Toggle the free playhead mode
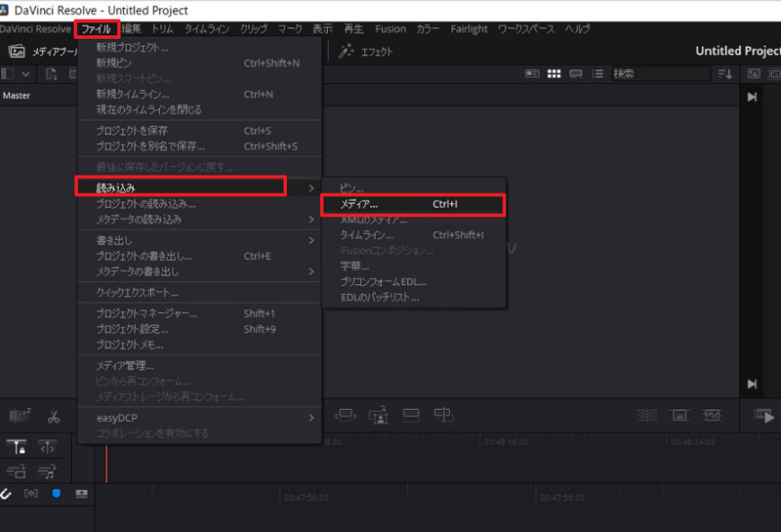Image resolution: width=781 pixels, height=532 pixels. click(x=47, y=448)
